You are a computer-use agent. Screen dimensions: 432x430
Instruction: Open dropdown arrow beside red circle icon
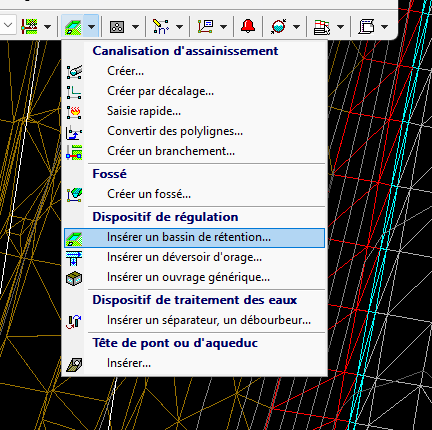[296, 27]
